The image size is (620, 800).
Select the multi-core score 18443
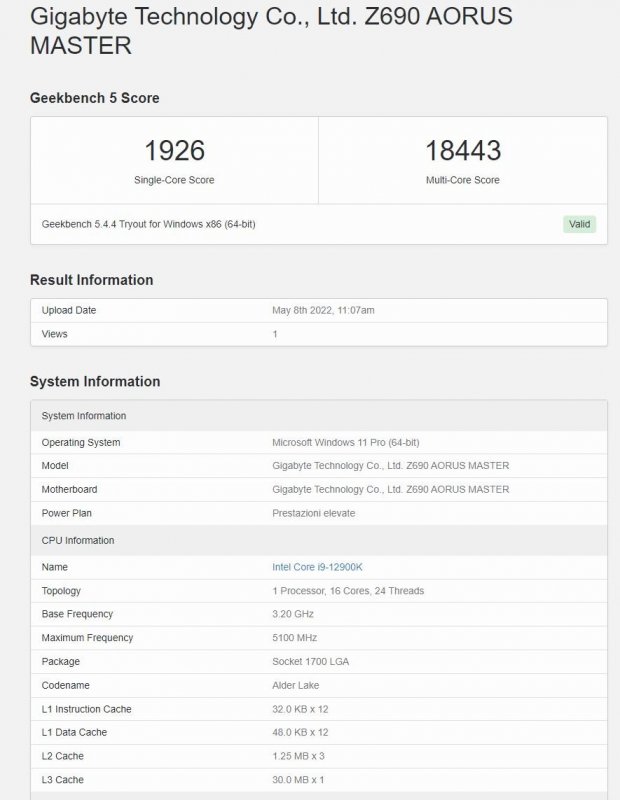pos(463,151)
